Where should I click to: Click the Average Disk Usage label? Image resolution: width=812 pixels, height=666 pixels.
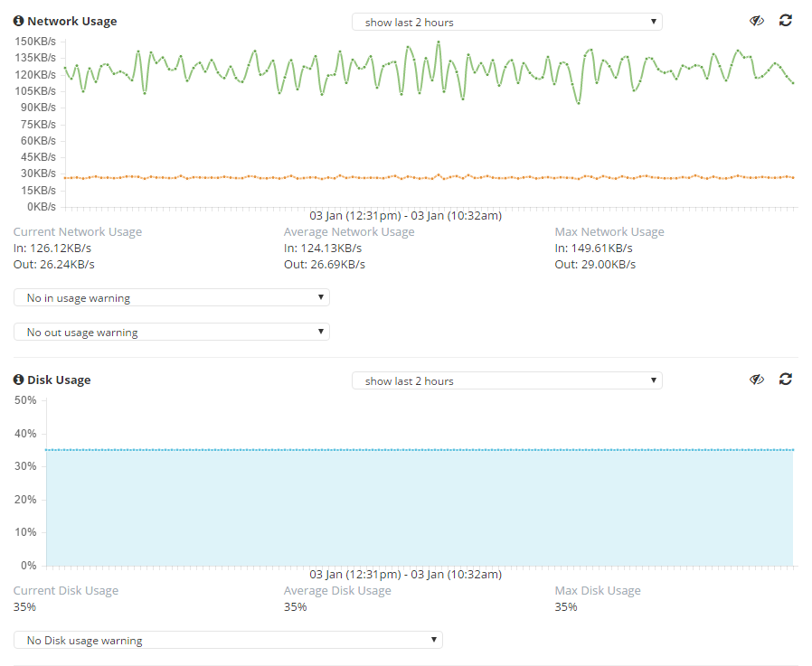(x=337, y=590)
